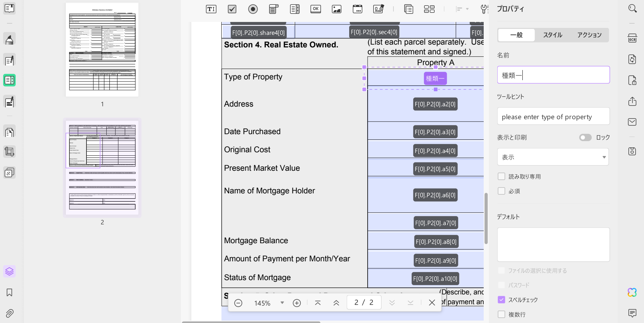Select the Date Field tool
The height and width of the screenshot is (323, 644).
358,9
